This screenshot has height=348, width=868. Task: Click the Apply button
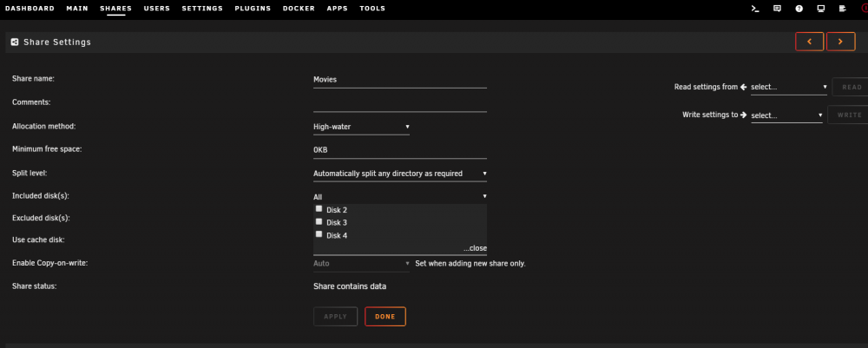[335, 317]
